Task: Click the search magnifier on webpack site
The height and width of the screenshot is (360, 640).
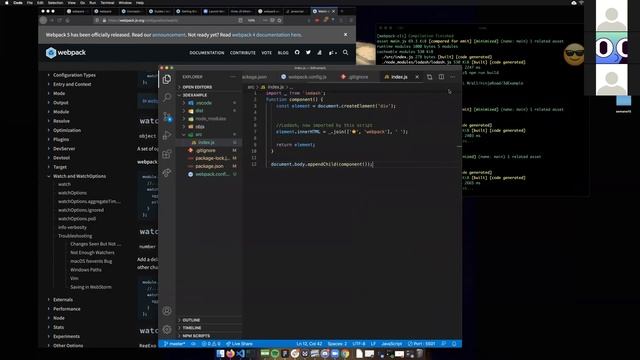Action: (345, 52)
